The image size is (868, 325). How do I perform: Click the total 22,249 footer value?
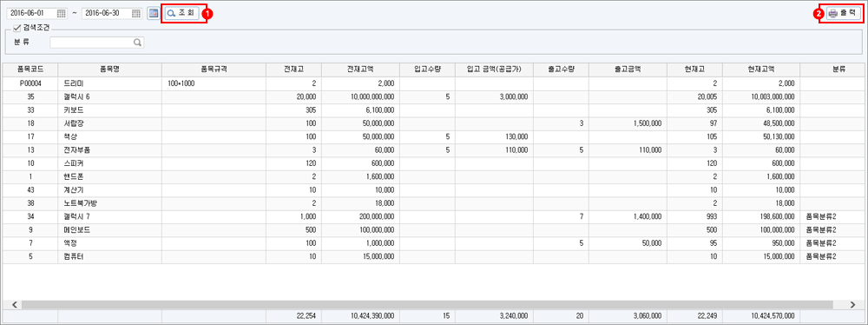(x=694, y=316)
